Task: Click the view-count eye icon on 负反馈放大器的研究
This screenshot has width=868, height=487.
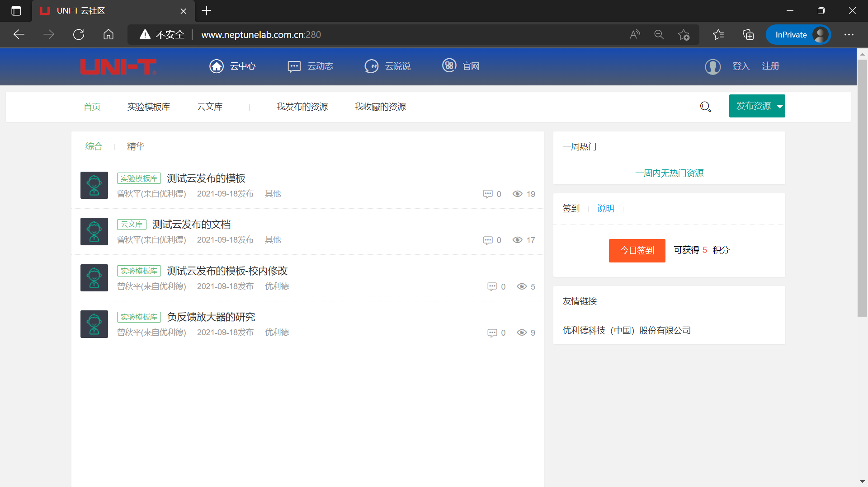Action: [522, 332]
